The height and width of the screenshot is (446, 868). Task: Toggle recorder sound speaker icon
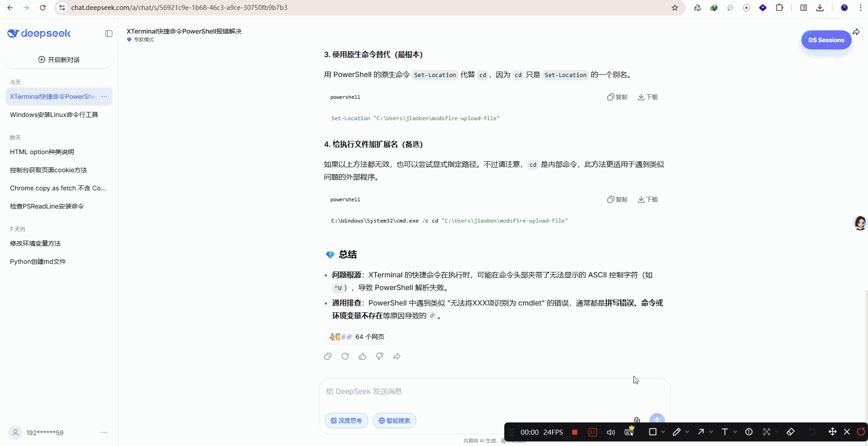click(x=611, y=432)
